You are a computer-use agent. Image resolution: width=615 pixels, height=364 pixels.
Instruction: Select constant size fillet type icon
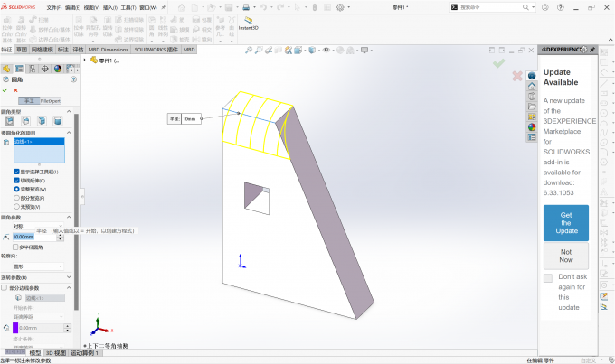coord(9,121)
